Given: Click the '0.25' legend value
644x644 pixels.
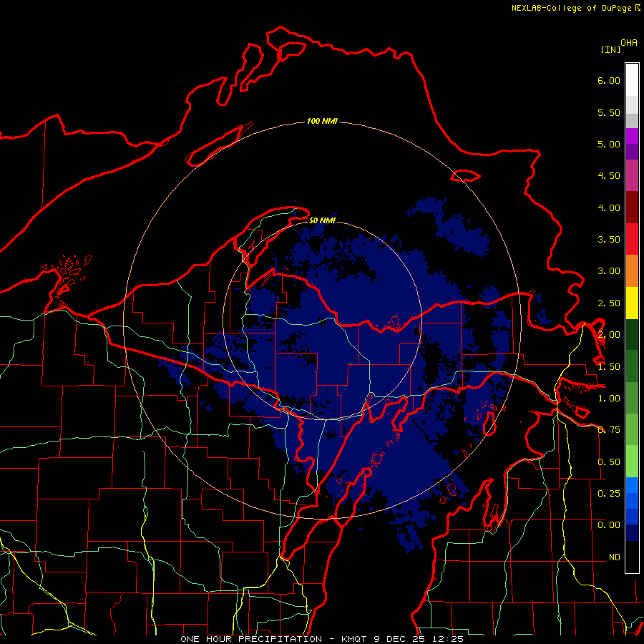Looking at the screenshot, I should point(609,494).
